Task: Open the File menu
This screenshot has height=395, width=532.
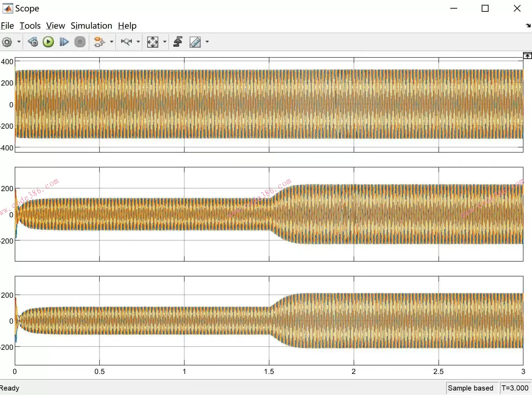Action: tap(7, 26)
